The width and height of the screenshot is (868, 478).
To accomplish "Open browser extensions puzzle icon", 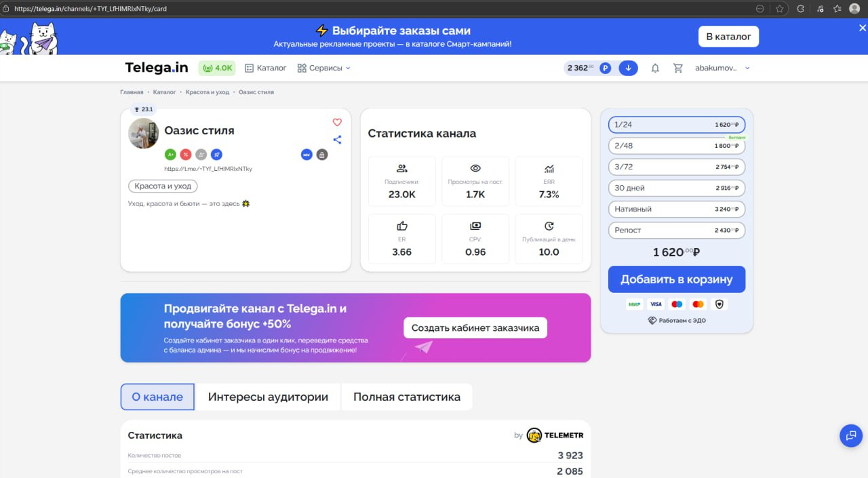I will click(x=800, y=9).
